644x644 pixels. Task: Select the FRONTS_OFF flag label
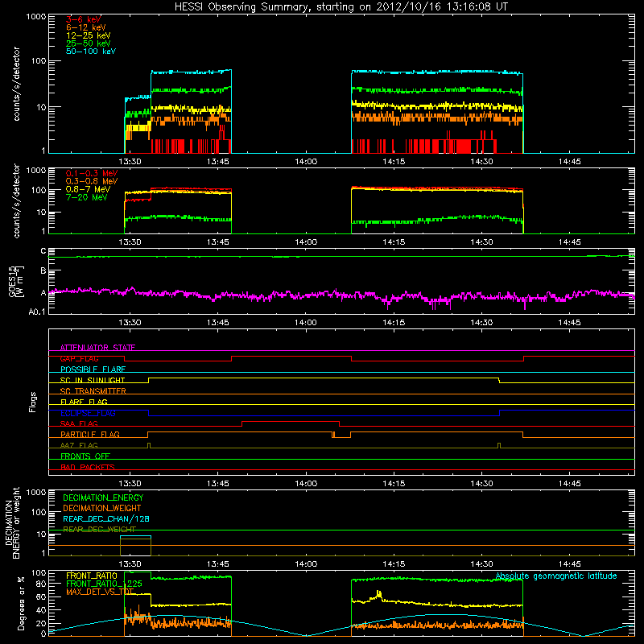click(85, 456)
